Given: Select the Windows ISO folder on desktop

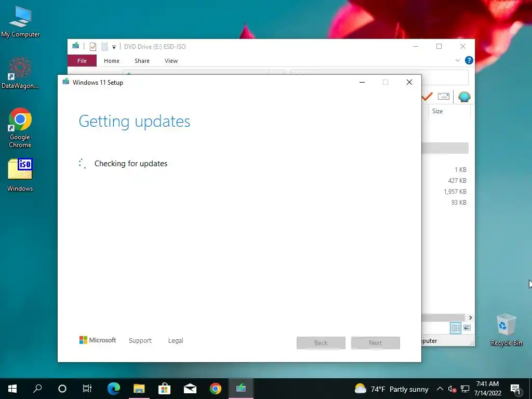Looking at the screenshot, I should tap(20, 175).
